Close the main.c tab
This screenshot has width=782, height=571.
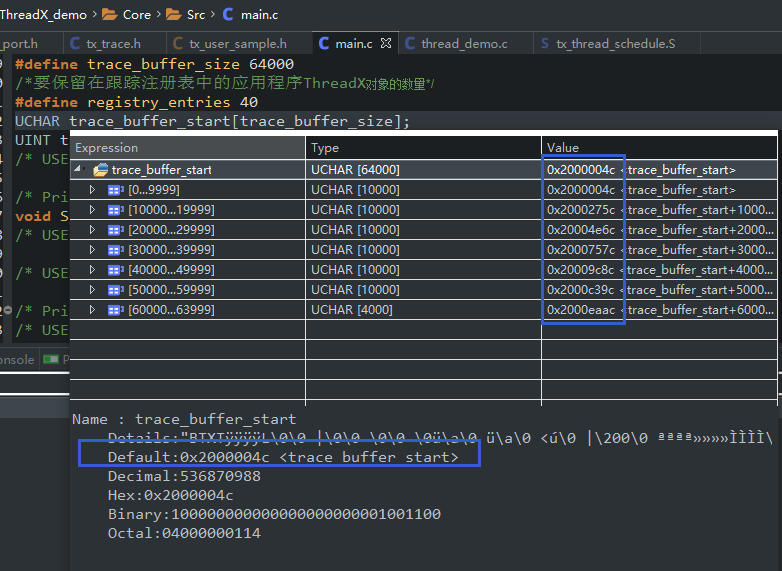386,43
